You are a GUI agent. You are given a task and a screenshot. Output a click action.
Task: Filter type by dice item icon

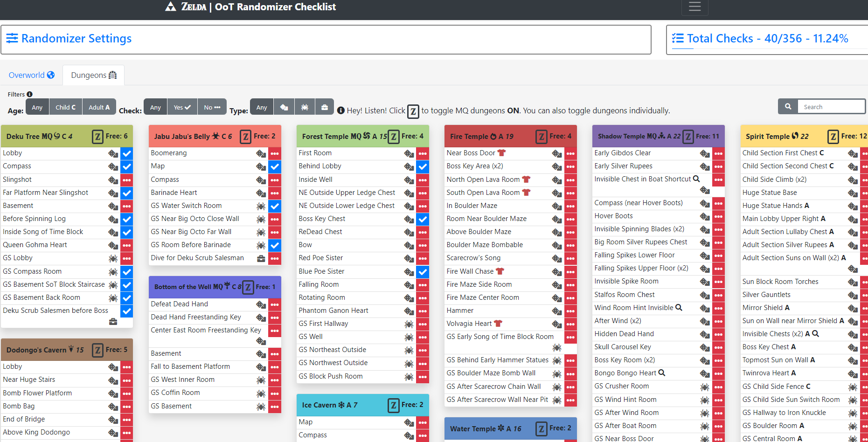(x=284, y=107)
